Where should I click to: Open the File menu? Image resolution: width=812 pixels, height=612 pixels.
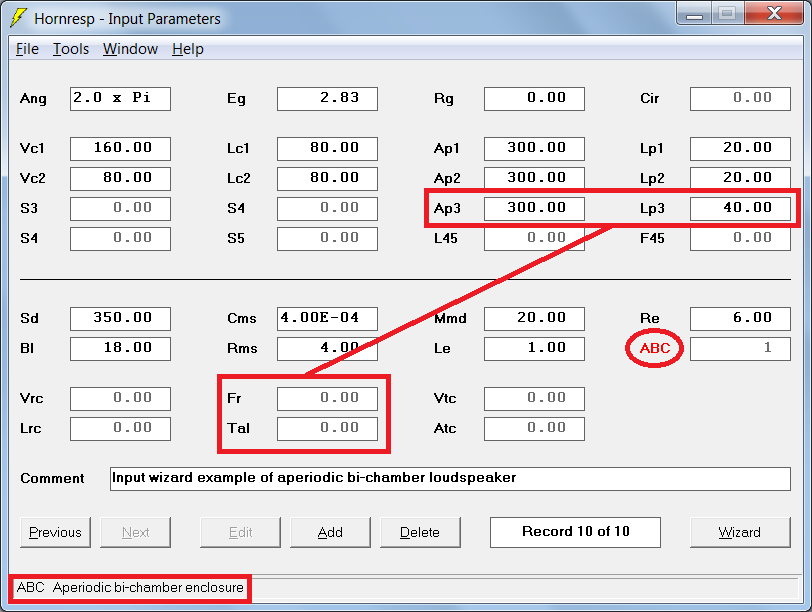point(27,49)
